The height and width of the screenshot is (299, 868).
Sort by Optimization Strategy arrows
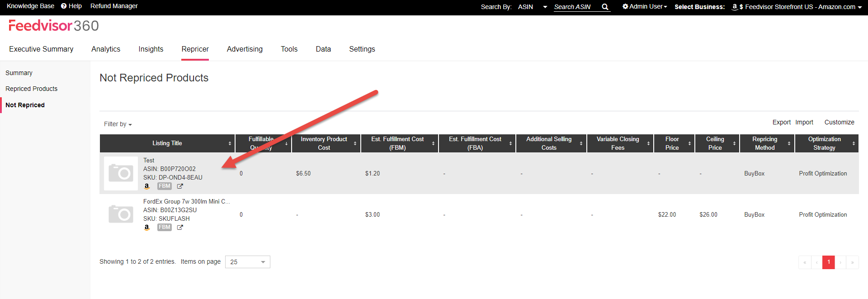tap(854, 143)
